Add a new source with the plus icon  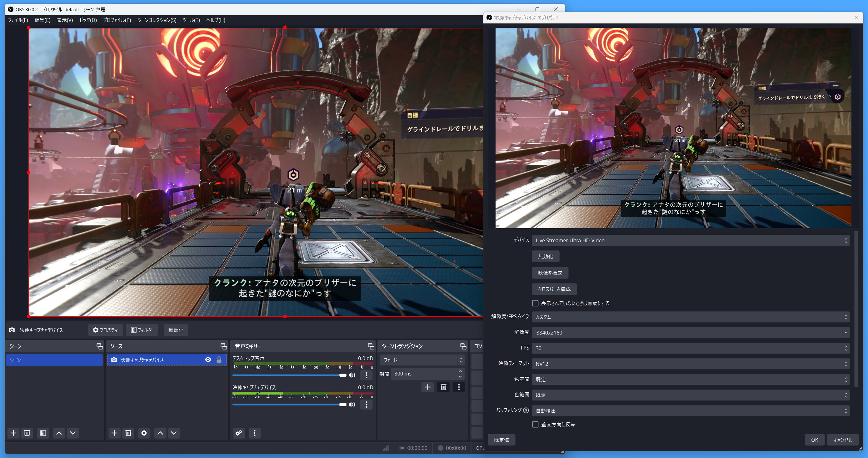pos(115,433)
